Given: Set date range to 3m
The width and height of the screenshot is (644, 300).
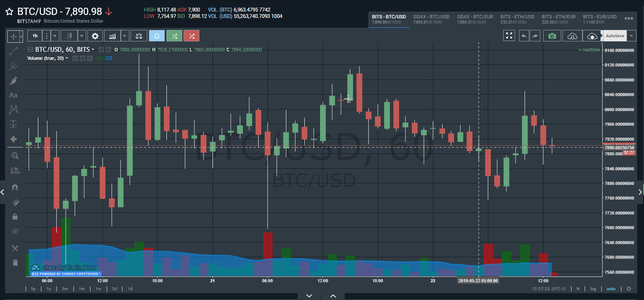Looking at the screenshot, I should pyautogui.click(x=65, y=289).
